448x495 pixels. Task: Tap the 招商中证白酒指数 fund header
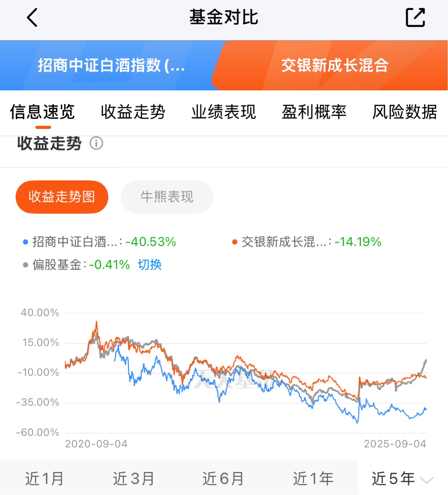point(111,65)
